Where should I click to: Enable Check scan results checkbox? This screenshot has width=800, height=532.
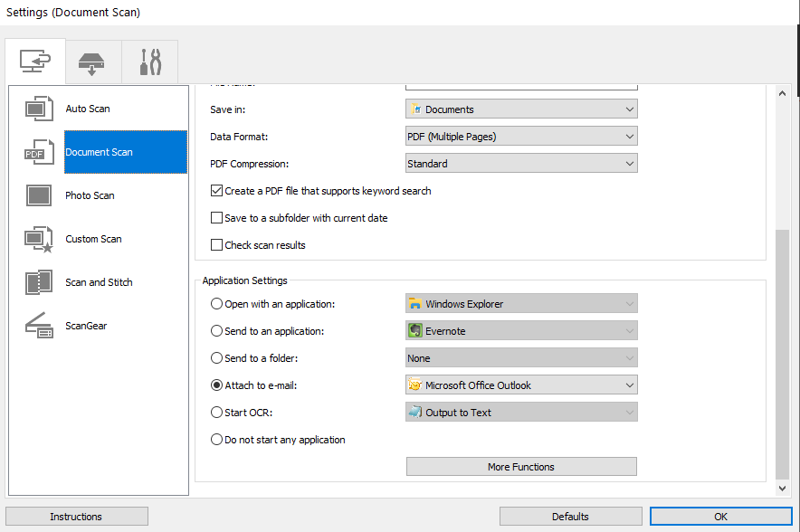tap(217, 245)
